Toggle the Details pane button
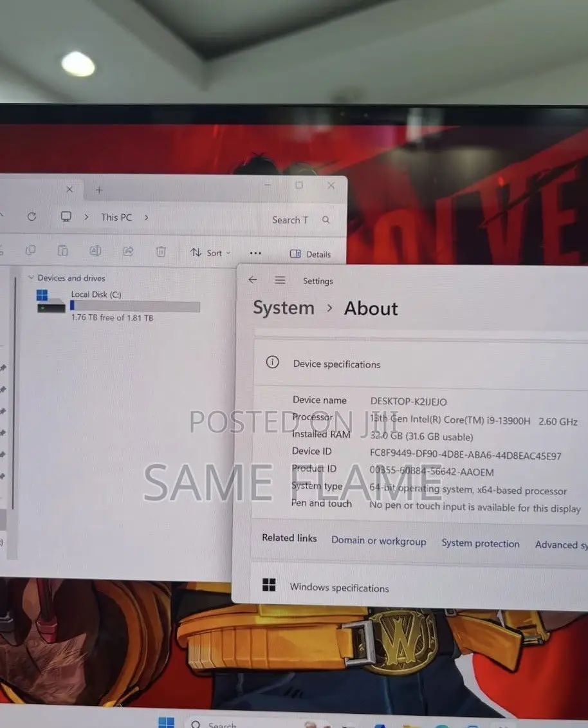This screenshot has height=728, width=588. pyautogui.click(x=311, y=254)
